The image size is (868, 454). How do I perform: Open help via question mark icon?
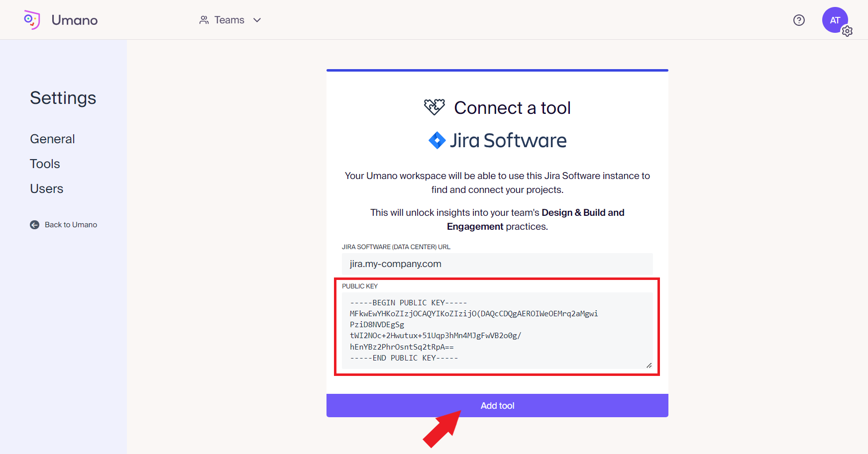799,20
